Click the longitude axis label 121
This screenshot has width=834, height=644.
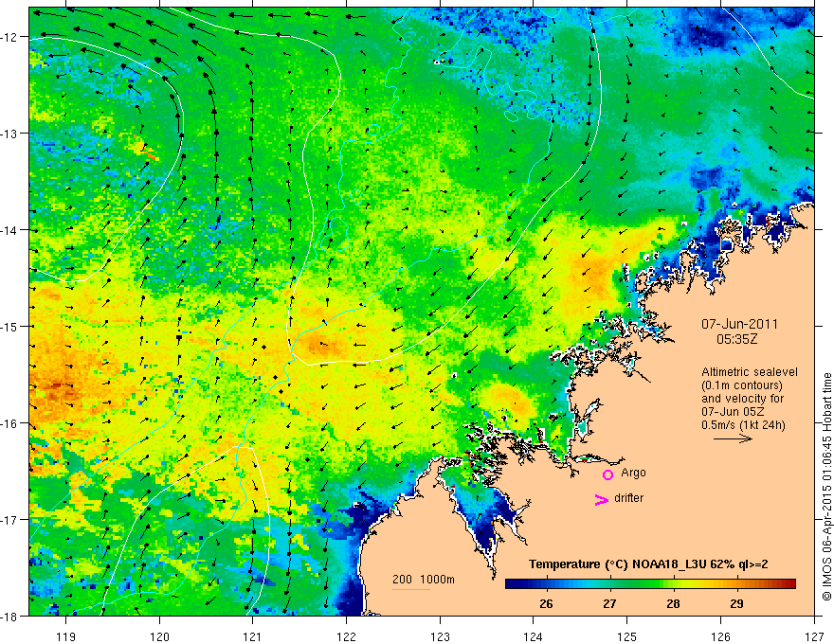[253, 636]
